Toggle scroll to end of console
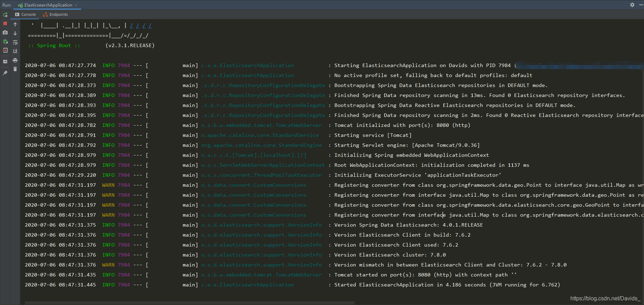Image resolution: width=644 pixels, height=305 pixels. click(x=15, y=51)
